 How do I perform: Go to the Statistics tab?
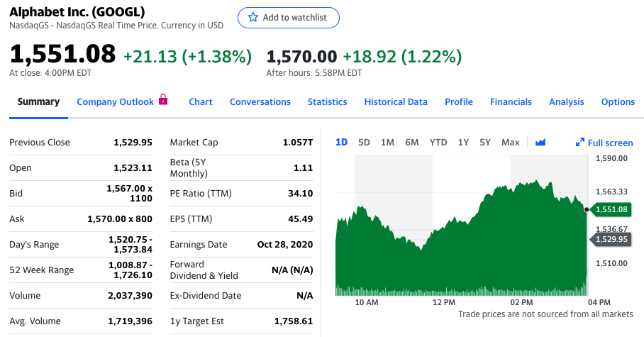click(x=328, y=102)
